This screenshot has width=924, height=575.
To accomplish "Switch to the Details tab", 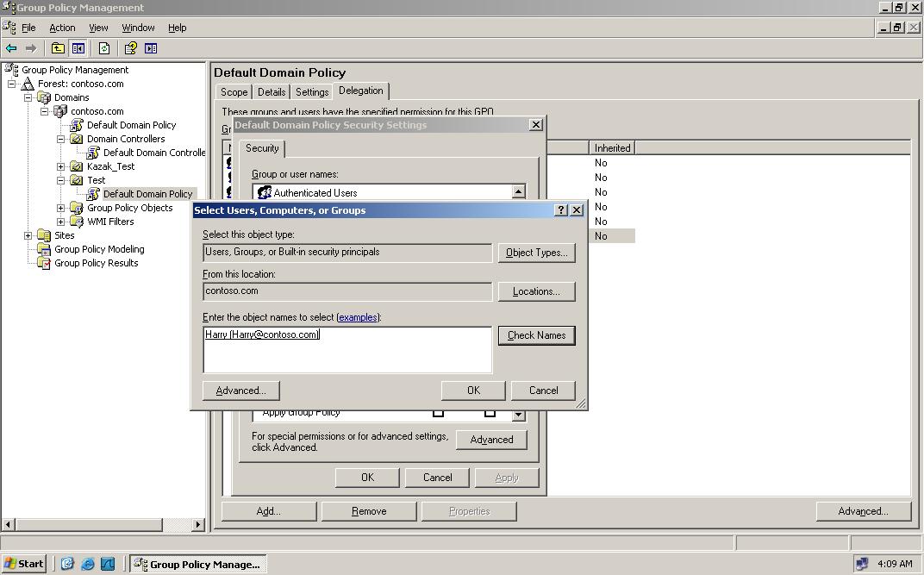I will point(271,92).
